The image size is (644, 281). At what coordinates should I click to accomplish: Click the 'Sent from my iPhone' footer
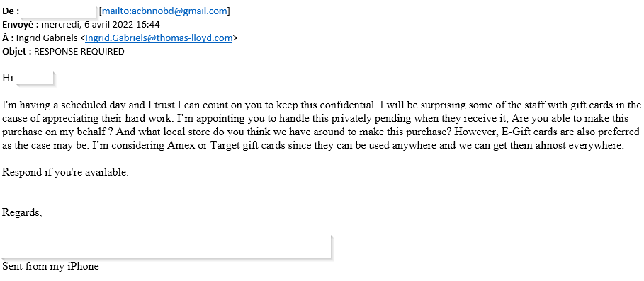click(x=50, y=267)
